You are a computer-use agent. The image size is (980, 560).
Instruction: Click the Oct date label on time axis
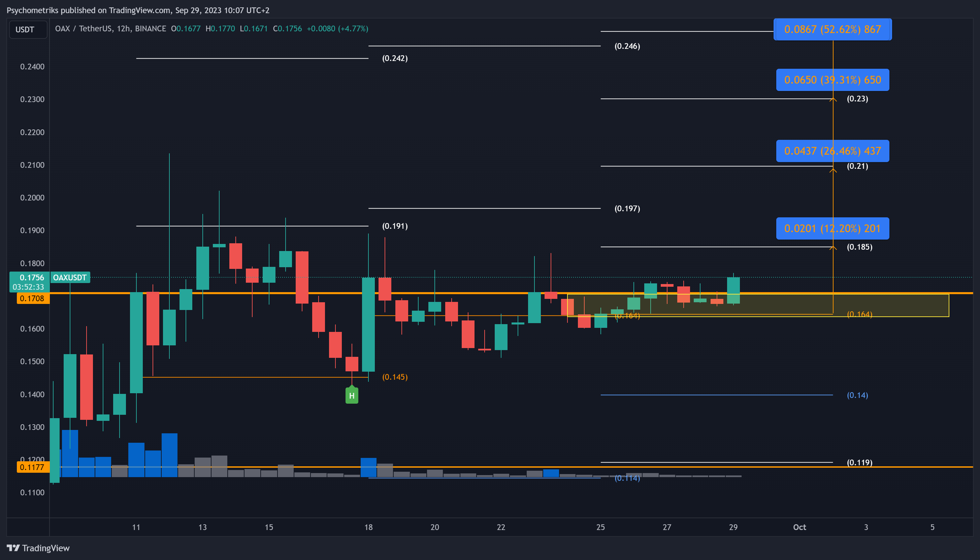[799, 527]
